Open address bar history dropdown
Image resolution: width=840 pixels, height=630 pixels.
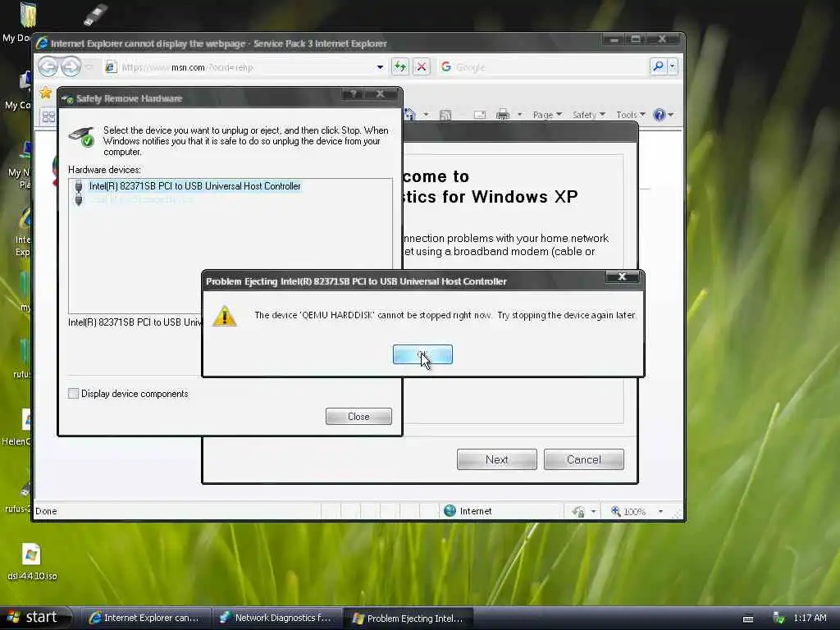pyautogui.click(x=380, y=67)
